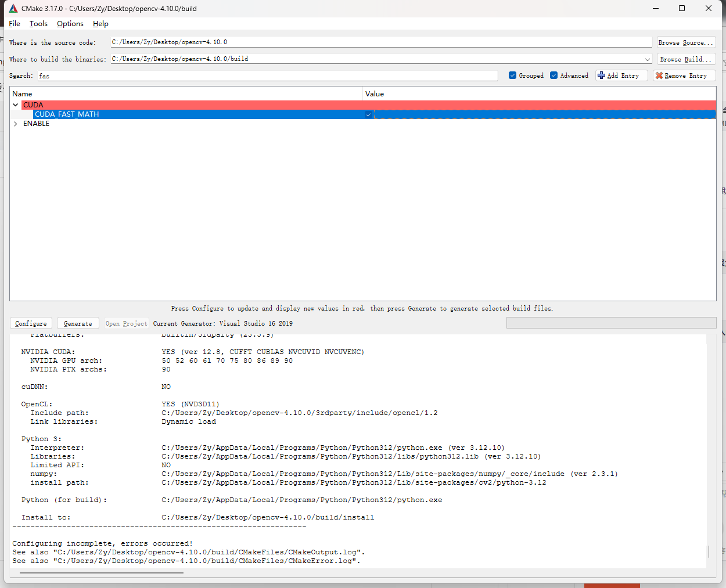Click the 'NVIDIA PTX archs:' log line

100,369
